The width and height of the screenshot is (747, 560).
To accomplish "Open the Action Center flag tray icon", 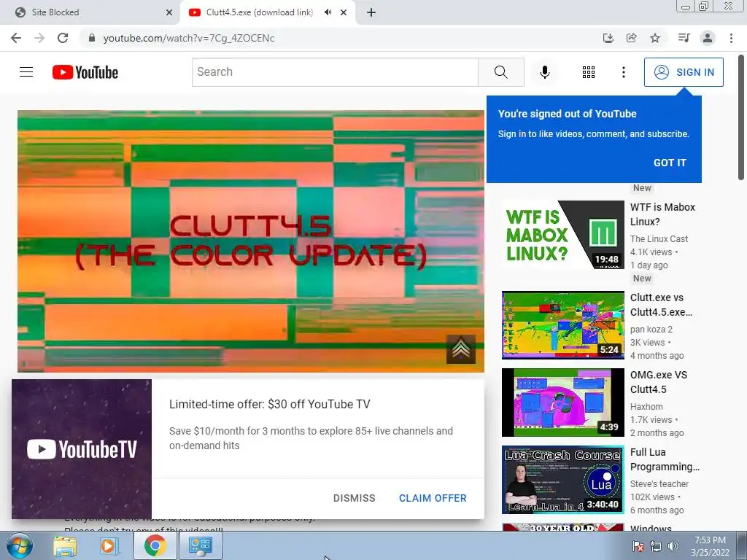I will click(638, 547).
